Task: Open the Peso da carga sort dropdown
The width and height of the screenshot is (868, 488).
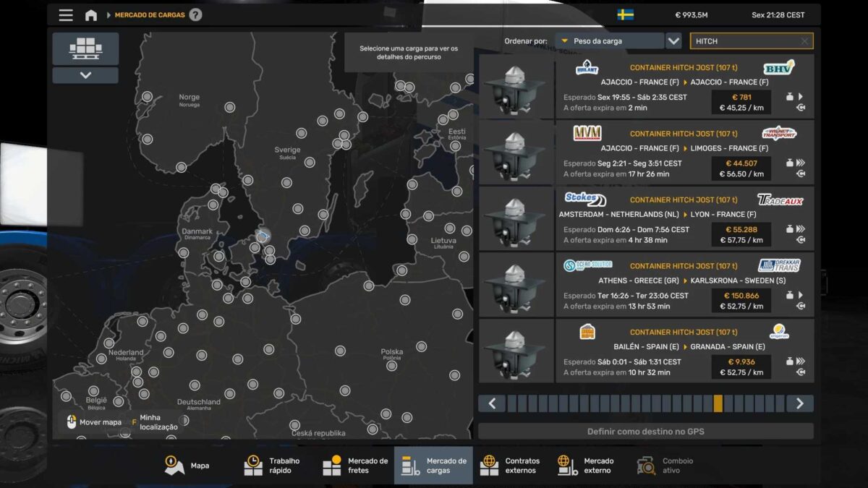Action: pyautogui.click(x=609, y=41)
